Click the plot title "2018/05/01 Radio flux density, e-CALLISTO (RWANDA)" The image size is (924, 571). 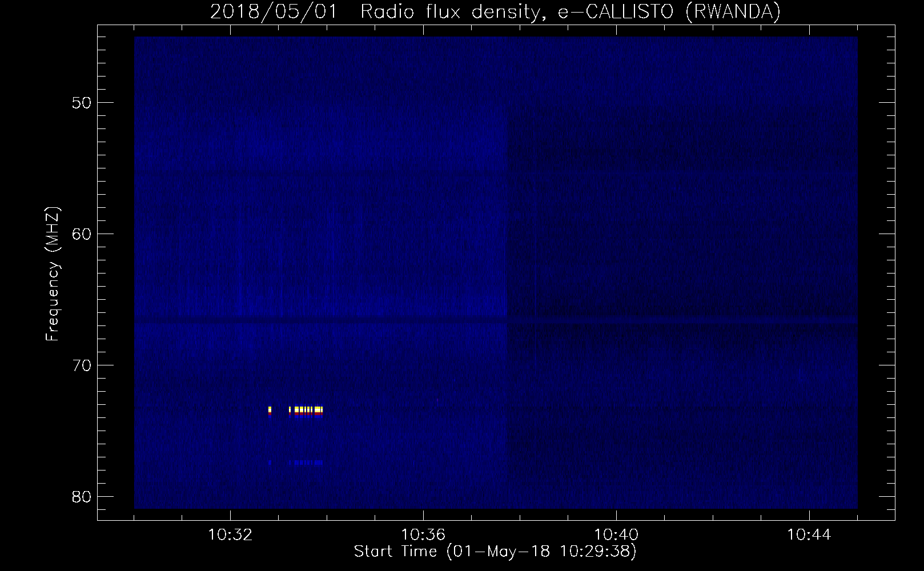[495, 11]
